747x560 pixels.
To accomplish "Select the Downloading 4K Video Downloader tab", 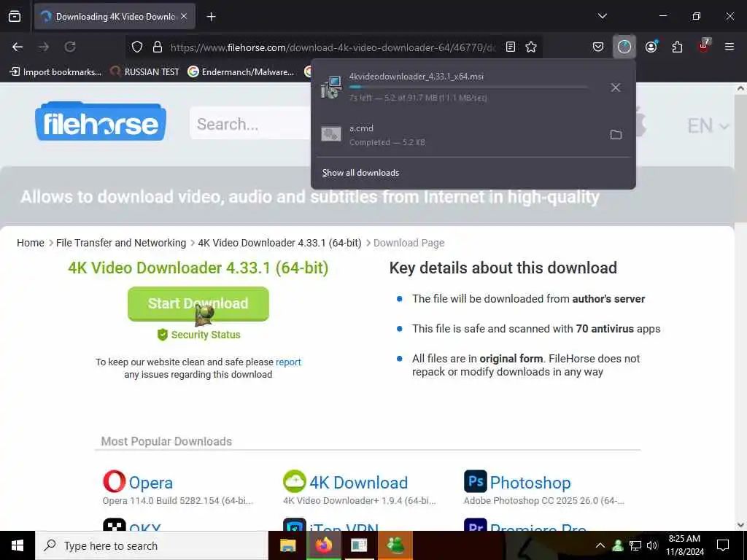I will [115, 16].
